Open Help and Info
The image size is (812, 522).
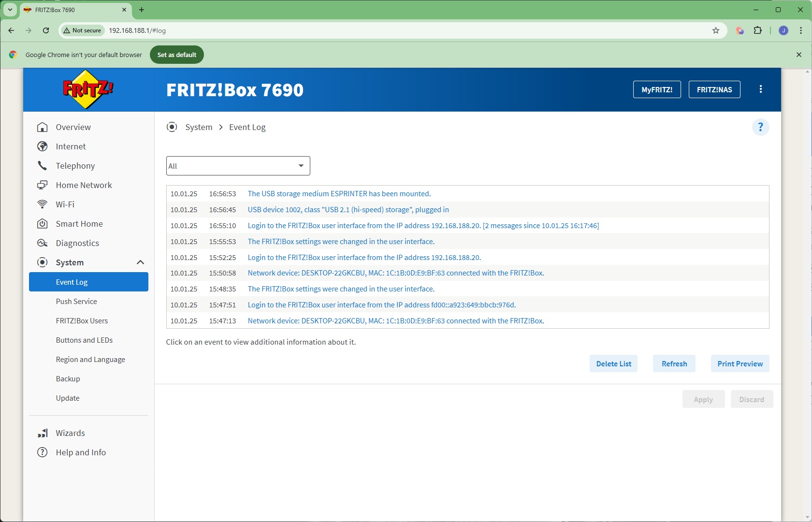[x=81, y=452]
